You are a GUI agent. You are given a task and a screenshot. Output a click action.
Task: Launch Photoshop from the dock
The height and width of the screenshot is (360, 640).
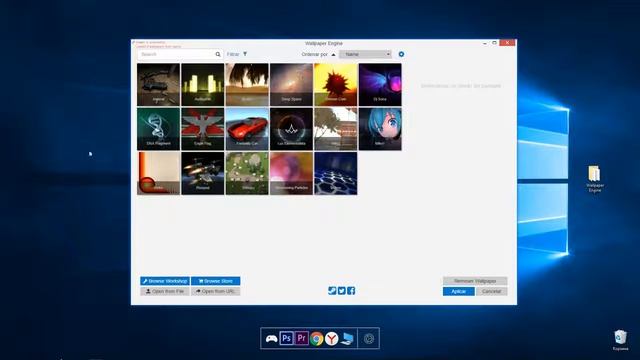[x=287, y=338]
